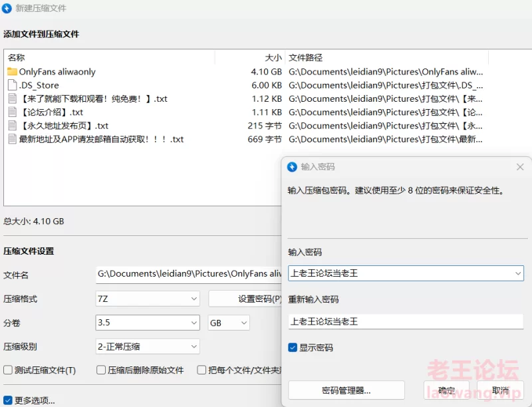
Task: Click the .DS_Store file icon
Action: (12, 85)
